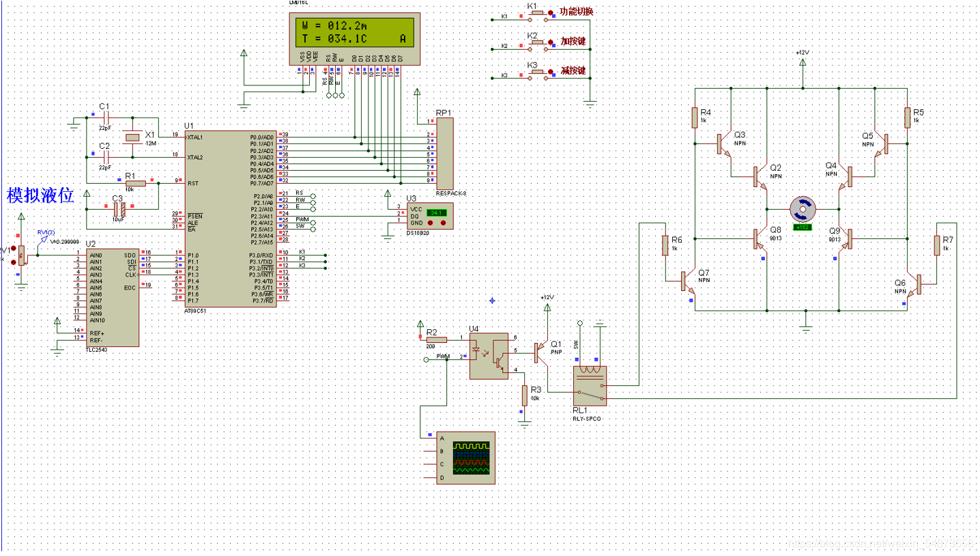The height and width of the screenshot is (556, 980).
Task: Lower the RV1 potentiometer with lower red button
Action: 13,262
